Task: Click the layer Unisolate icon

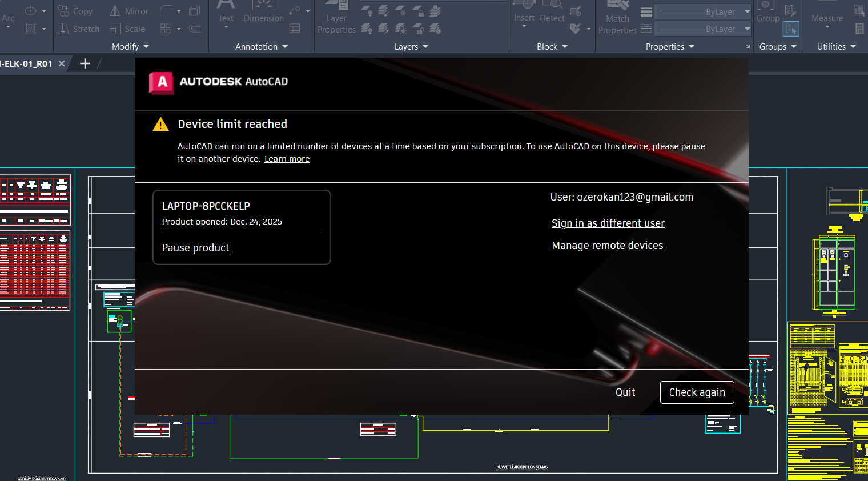Action: [384, 29]
